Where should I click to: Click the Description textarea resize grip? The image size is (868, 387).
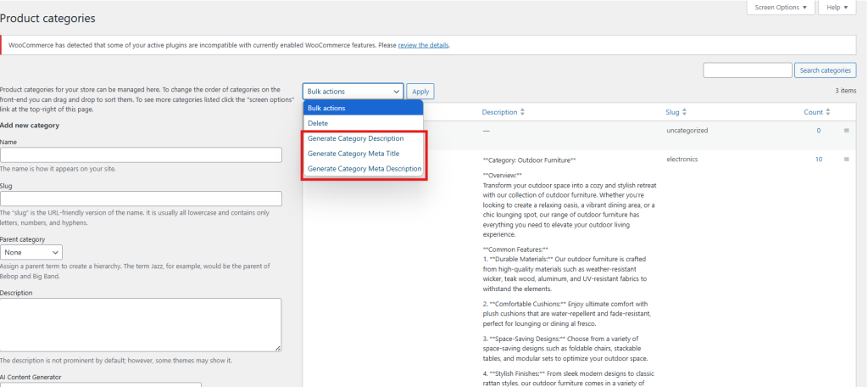[277, 348]
